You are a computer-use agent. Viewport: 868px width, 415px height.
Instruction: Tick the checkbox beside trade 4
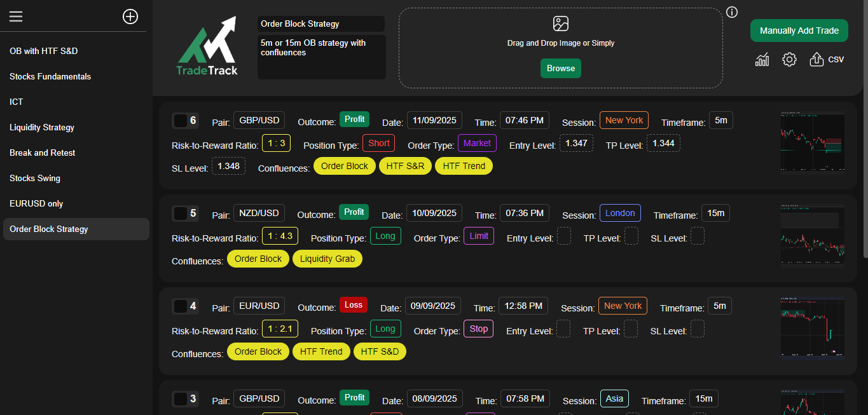point(181,306)
